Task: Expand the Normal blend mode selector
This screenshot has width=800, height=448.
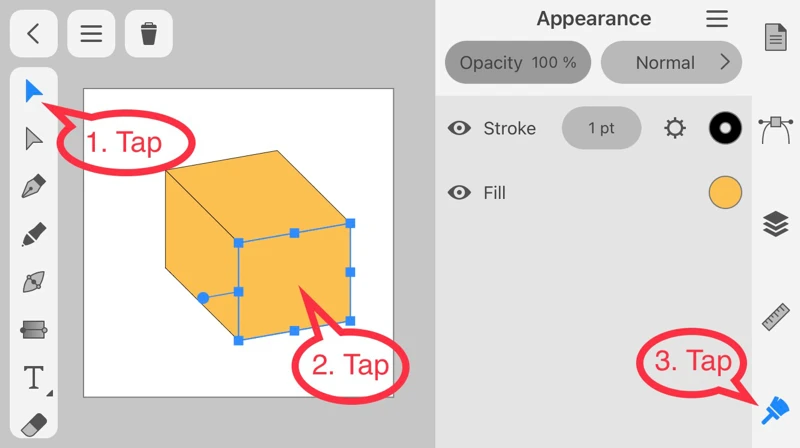Action: [x=671, y=62]
